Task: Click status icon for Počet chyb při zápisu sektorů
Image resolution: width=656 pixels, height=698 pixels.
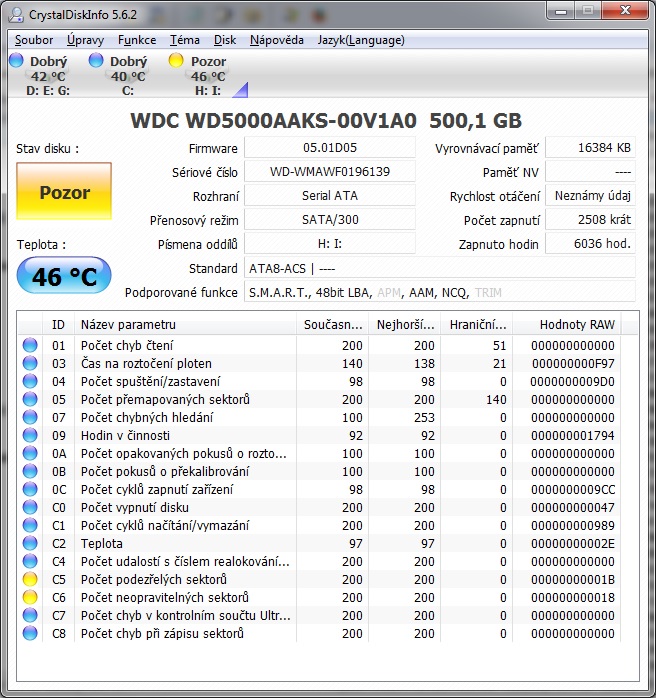Action: (x=30, y=633)
